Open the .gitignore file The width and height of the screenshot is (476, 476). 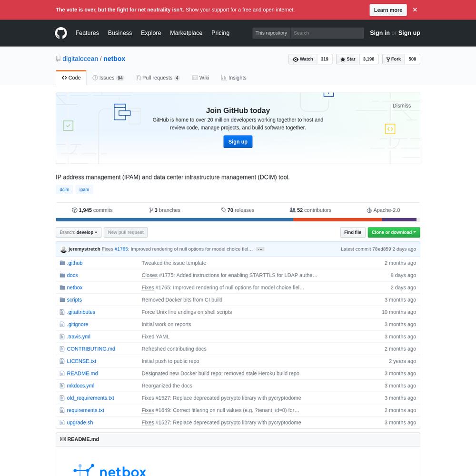click(x=78, y=325)
